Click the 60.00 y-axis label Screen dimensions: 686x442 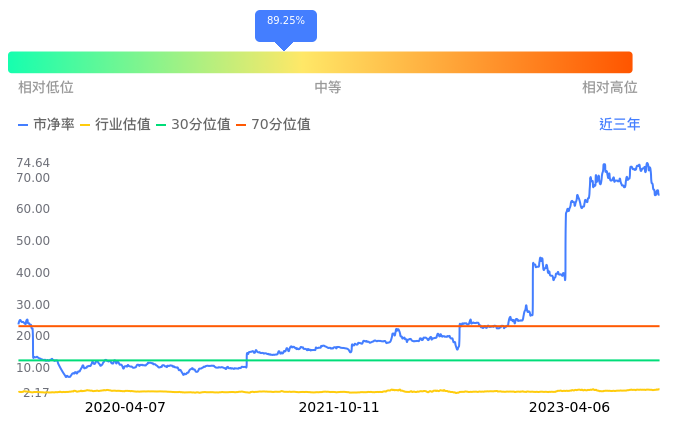(34, 209)
